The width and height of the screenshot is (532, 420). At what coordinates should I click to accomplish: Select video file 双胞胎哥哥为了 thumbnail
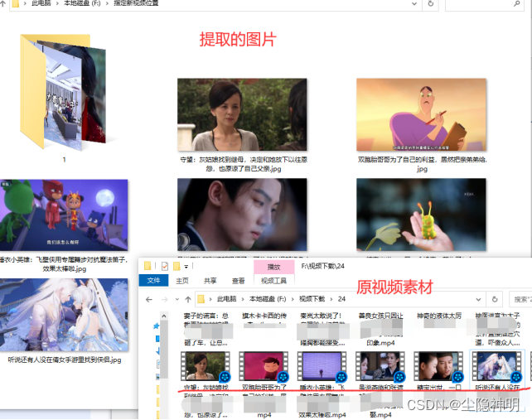(x=264, y=365)
